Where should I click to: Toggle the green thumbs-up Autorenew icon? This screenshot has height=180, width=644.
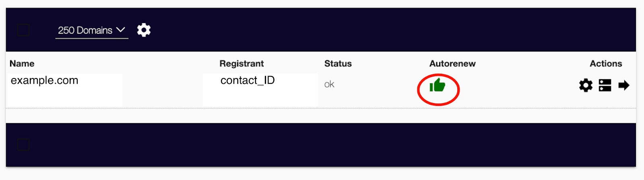(x=438, y=85)
